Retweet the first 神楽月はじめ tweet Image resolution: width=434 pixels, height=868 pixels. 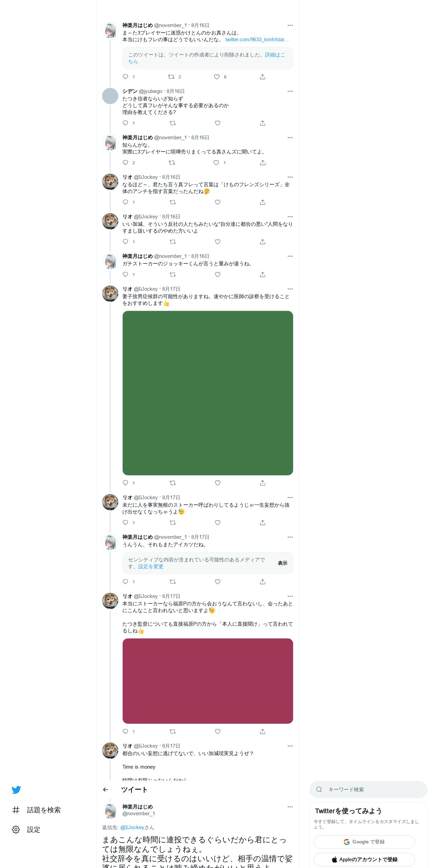[171, 77]
